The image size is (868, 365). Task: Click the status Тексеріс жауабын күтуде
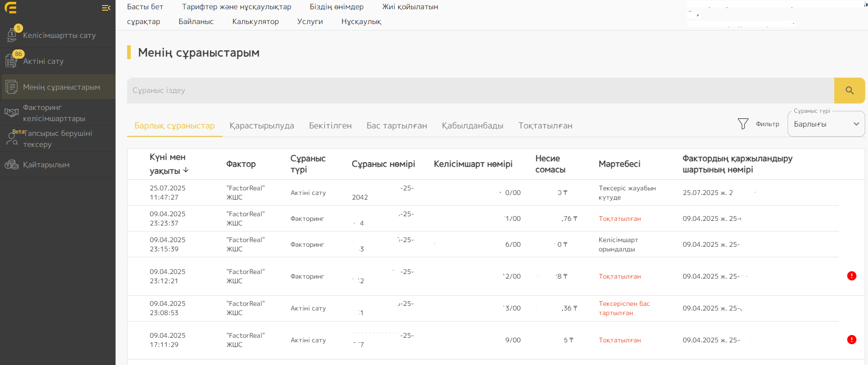(627, 193)
